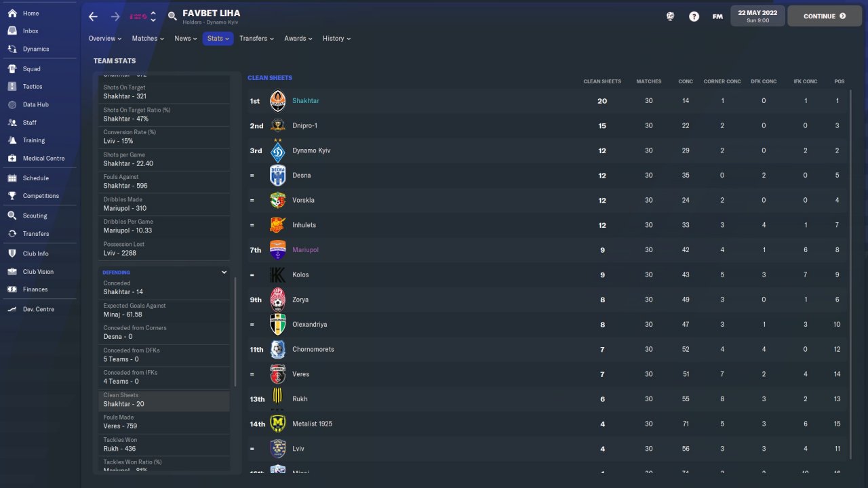Screen dimensions: 868x488
Task: Click the down chevron beside the league logo
Action: coord(153,20)
